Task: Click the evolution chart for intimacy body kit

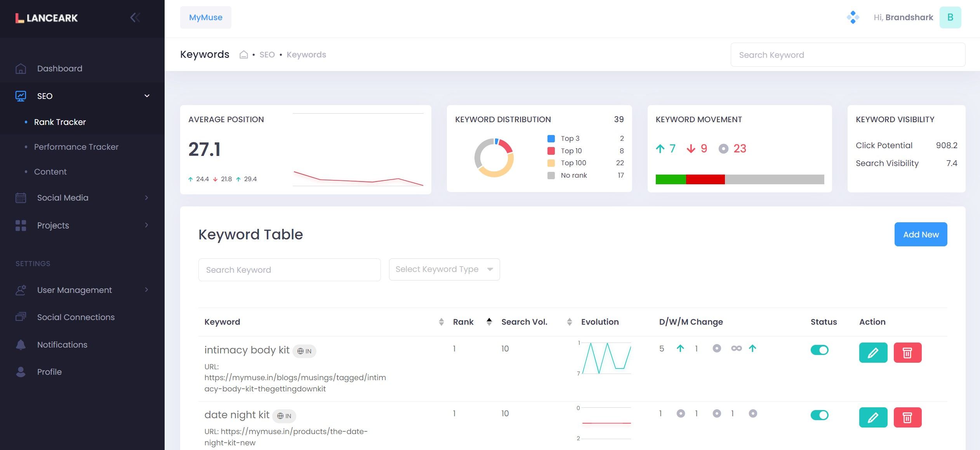Action: (x=606, y=358)
